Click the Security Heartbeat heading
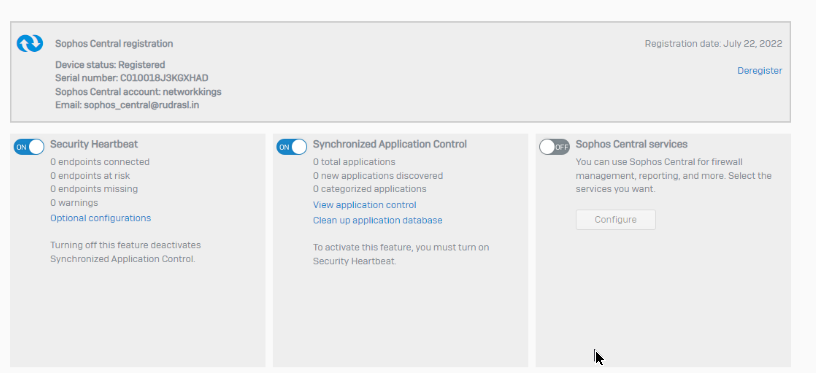Screen dimensions: 816x373 pos(94,144)
